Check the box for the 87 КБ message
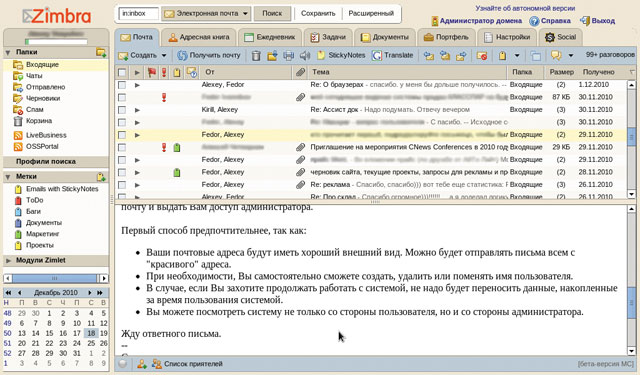 (122, 97)
